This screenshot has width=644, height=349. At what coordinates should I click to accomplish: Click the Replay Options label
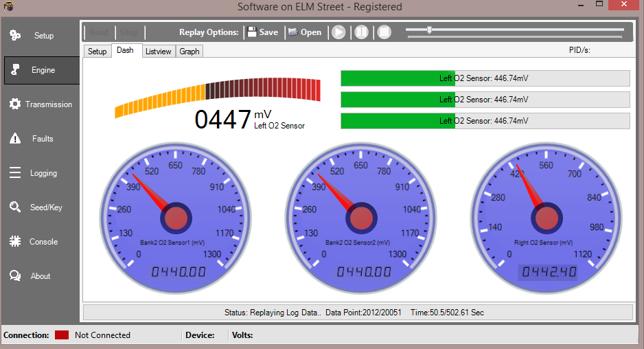209,32
